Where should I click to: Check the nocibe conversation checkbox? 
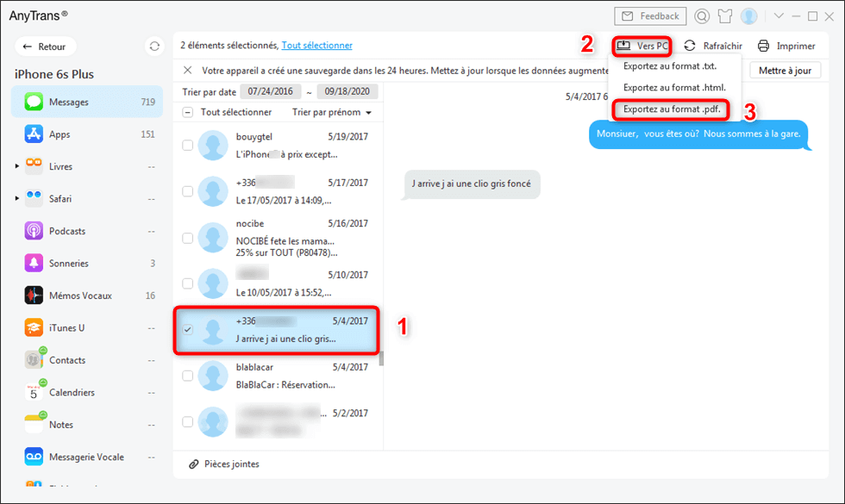pos(188,238)
